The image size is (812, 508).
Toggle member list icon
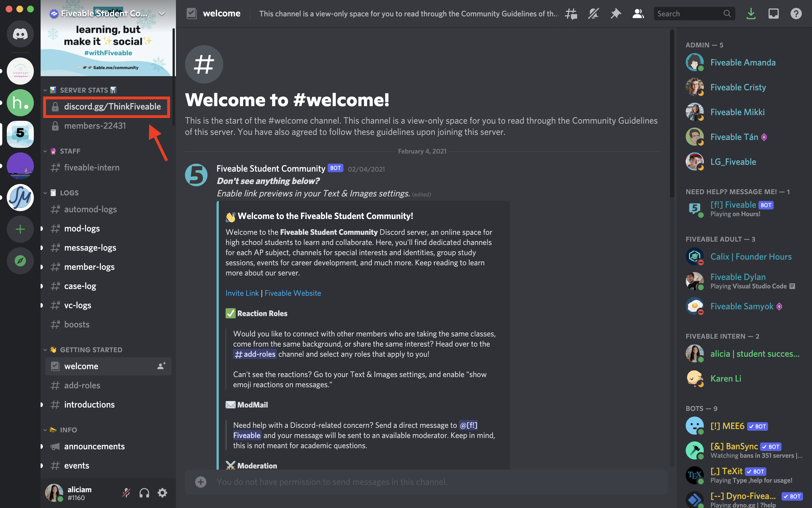pos(638,14)
